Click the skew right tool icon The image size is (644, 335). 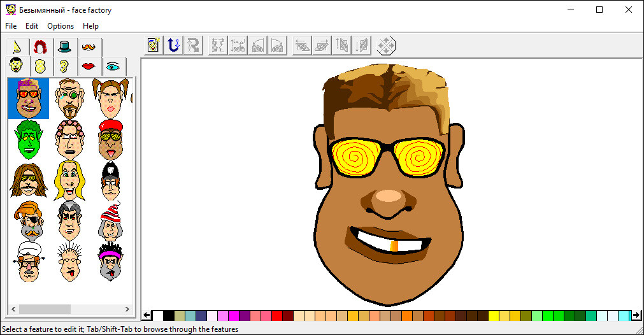point(321,45)
